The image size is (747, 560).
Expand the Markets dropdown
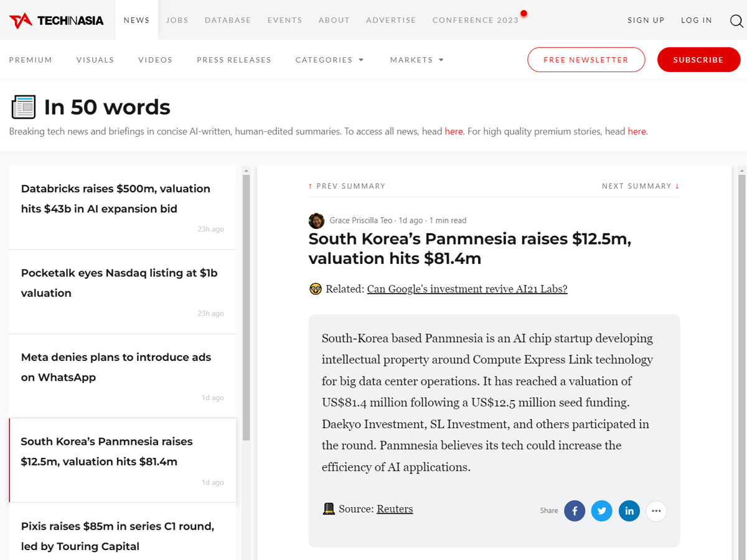coord(417,60)
